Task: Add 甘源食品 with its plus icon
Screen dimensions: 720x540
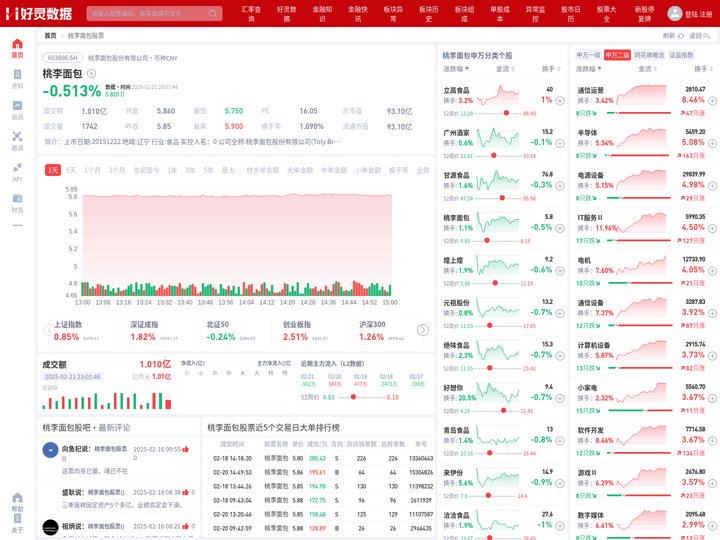Action: point(560,186)
